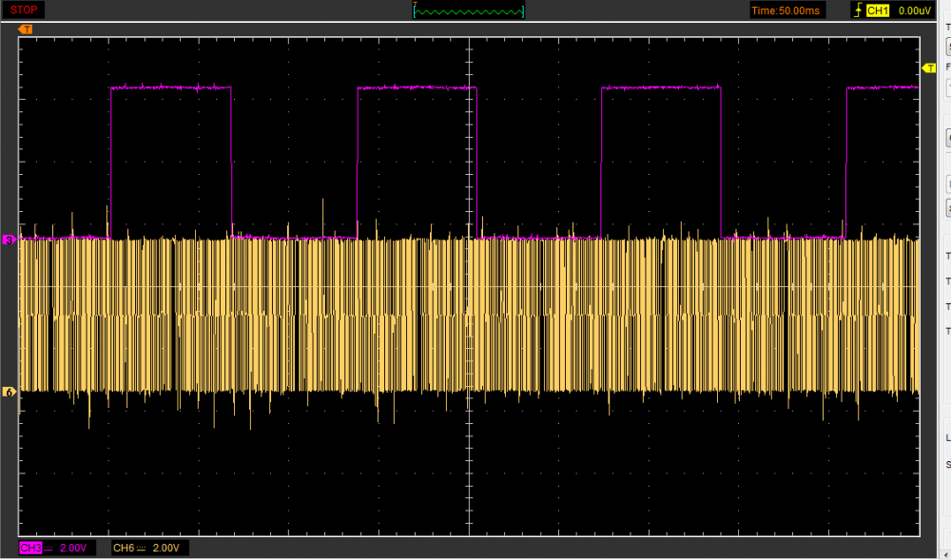The width and height of the screenshot is (951, 560).
Task: Click the graticule center crosshair intersection
Action: tap(469, 286)
